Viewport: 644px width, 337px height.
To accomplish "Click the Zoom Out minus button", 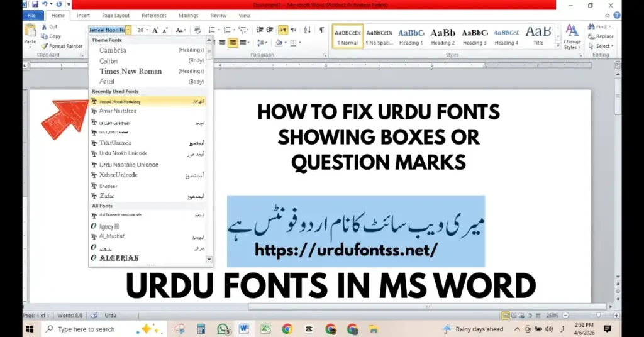I will click(x=565, y=315).
